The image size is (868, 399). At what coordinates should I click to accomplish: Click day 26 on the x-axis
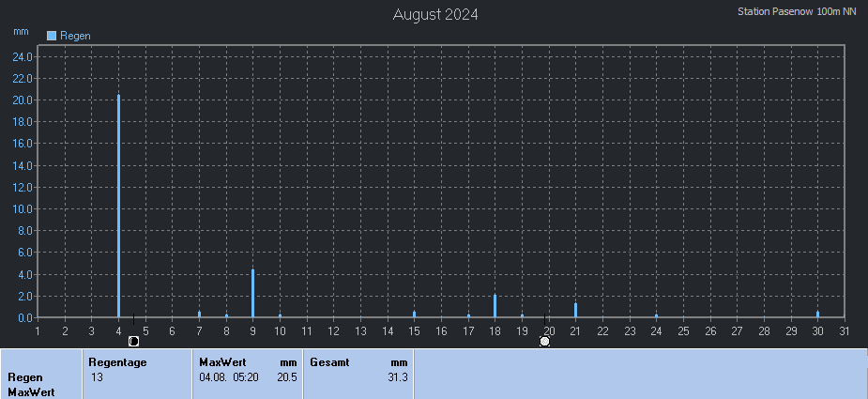710,331
